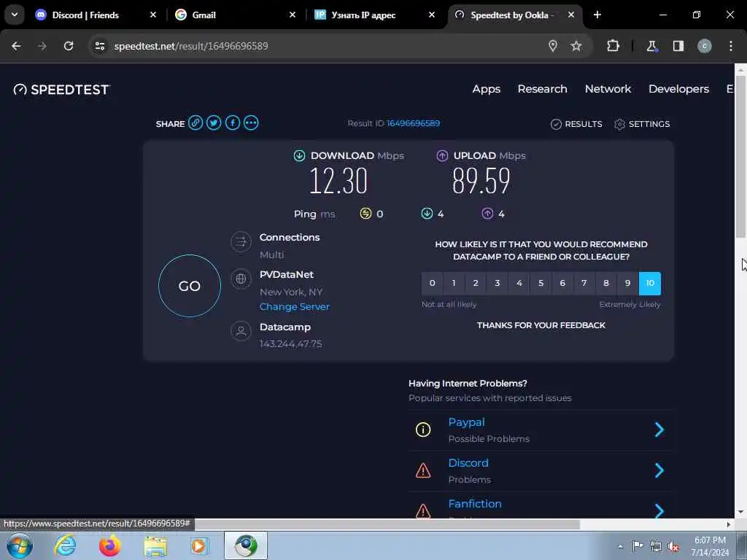Open the location permission icon

[x=553, y=46]
